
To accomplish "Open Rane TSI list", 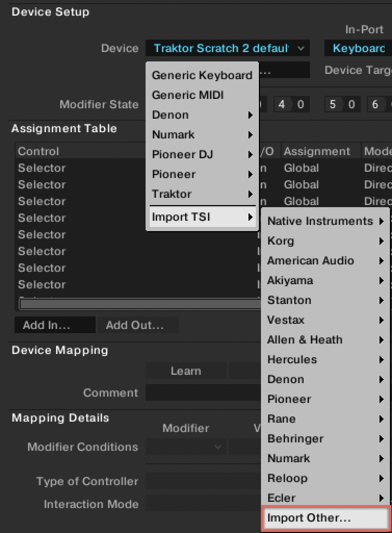I will click(x=325, y=419).
